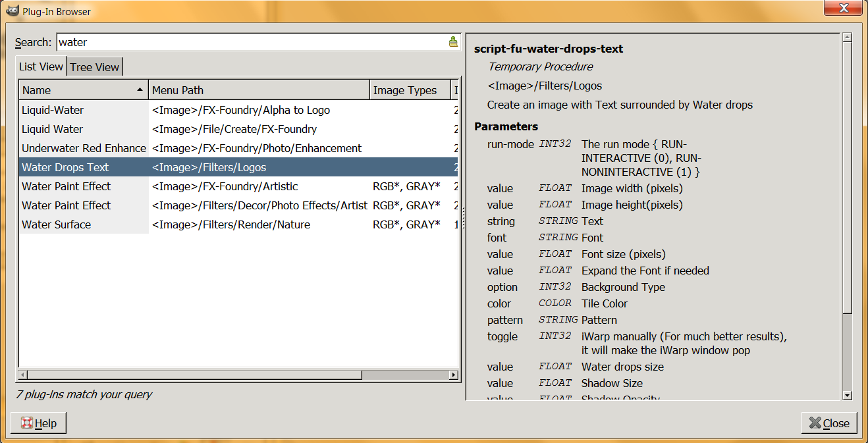
Task: Click the Pattern parameter description
Action: (599, 320)
